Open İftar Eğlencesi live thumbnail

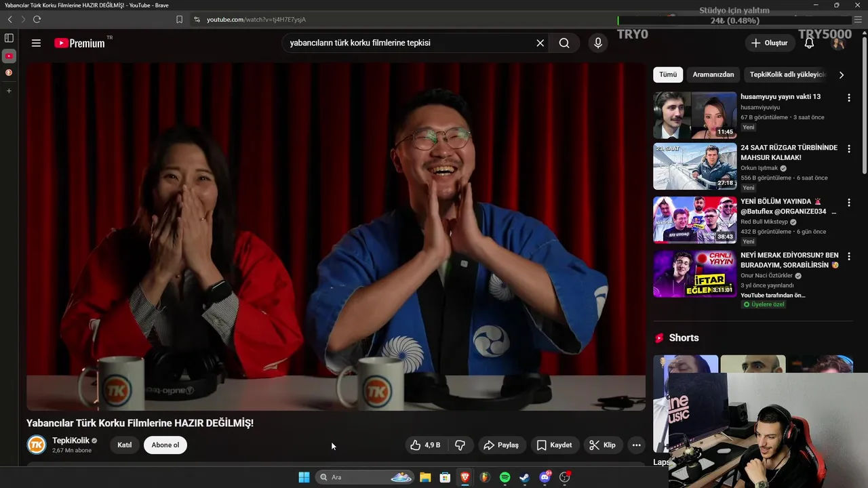pos(694,274)
